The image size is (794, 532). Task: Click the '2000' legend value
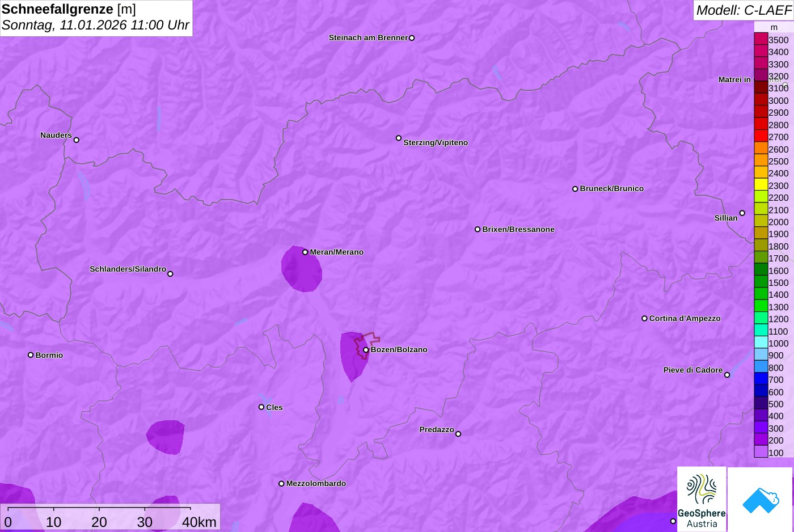(778, 222)
